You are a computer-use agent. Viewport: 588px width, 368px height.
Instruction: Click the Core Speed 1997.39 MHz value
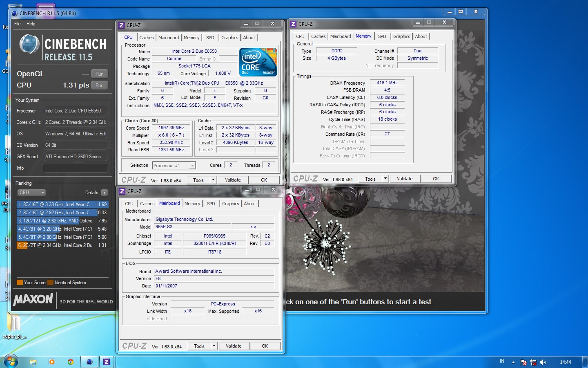(x=171, y=128)
